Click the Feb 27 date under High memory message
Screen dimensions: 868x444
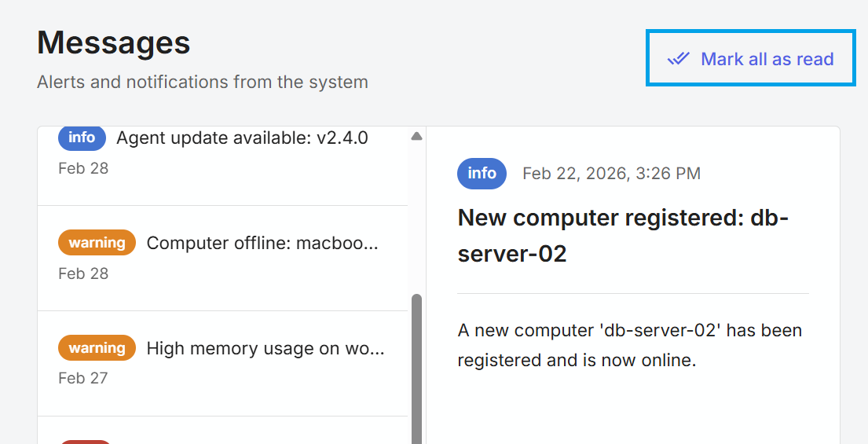pos(82,378)
